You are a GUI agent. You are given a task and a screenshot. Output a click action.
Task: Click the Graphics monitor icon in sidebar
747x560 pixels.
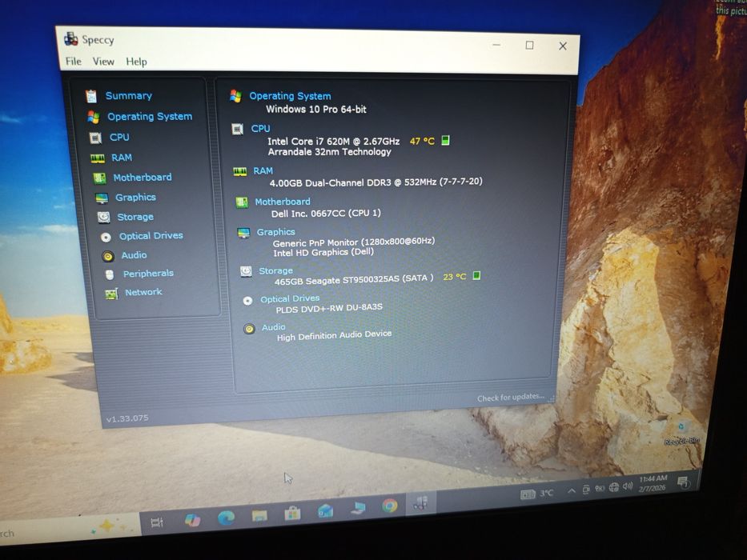click(x=102, y=198)
